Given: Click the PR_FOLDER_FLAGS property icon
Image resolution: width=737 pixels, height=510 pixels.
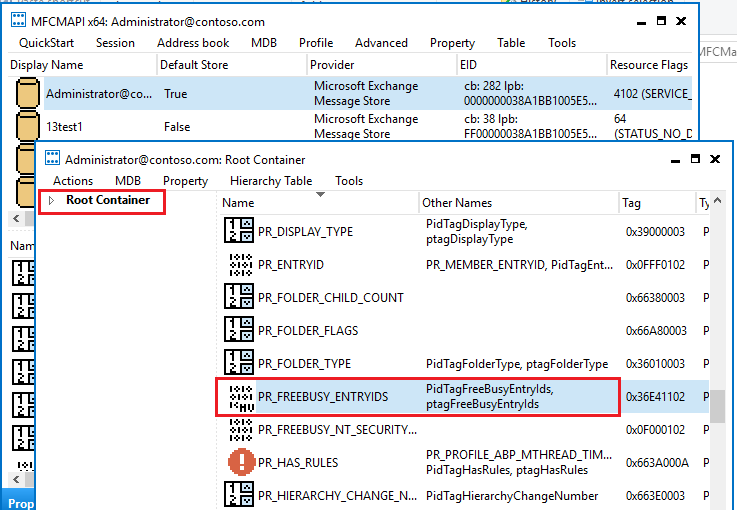Looking at the screenshot, I should pos(239,330).
